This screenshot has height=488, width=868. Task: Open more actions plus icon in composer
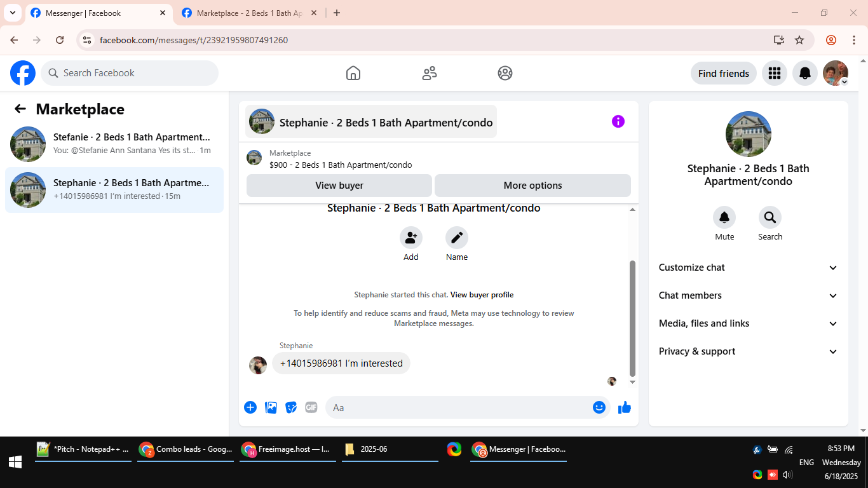pyautogui.click(x=250, y=407)
